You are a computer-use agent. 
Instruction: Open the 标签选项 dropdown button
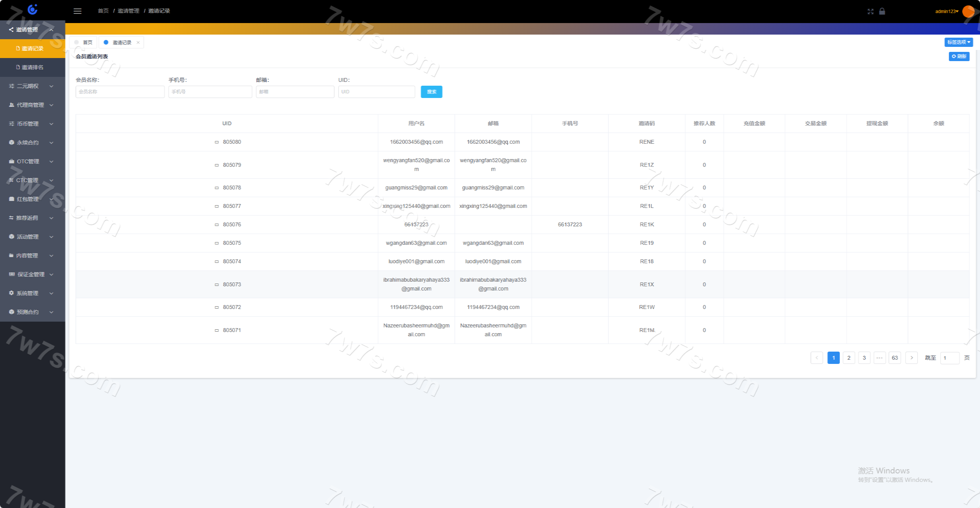(958, 42)
